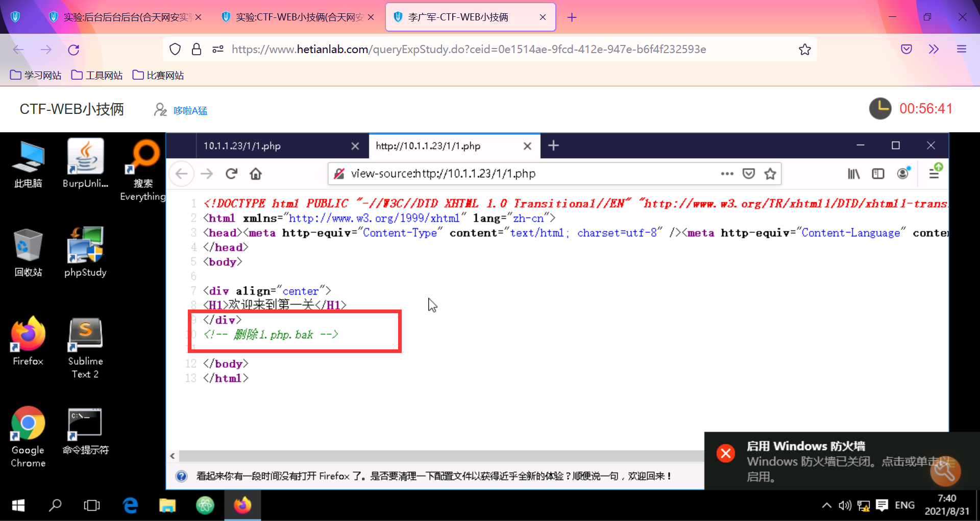Screen dimensions: 980x521
Task: View site security lock information
Action: click(x=197, y=49)
